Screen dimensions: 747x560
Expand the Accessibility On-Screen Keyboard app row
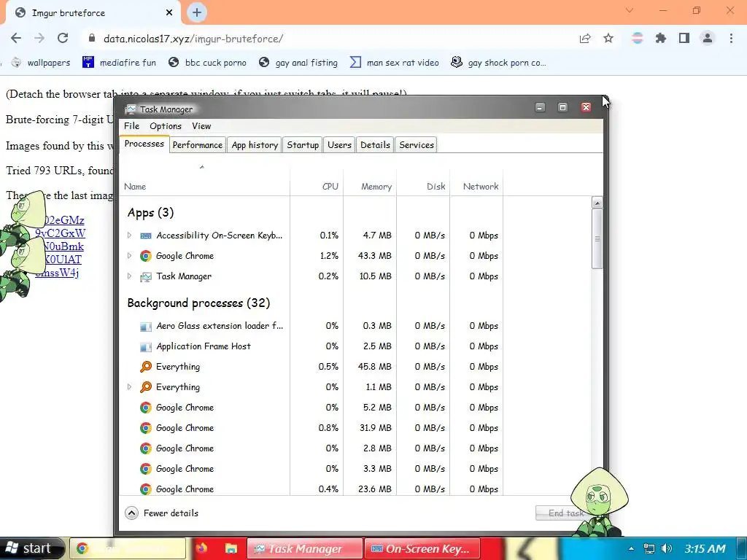(x=129, y=236)
